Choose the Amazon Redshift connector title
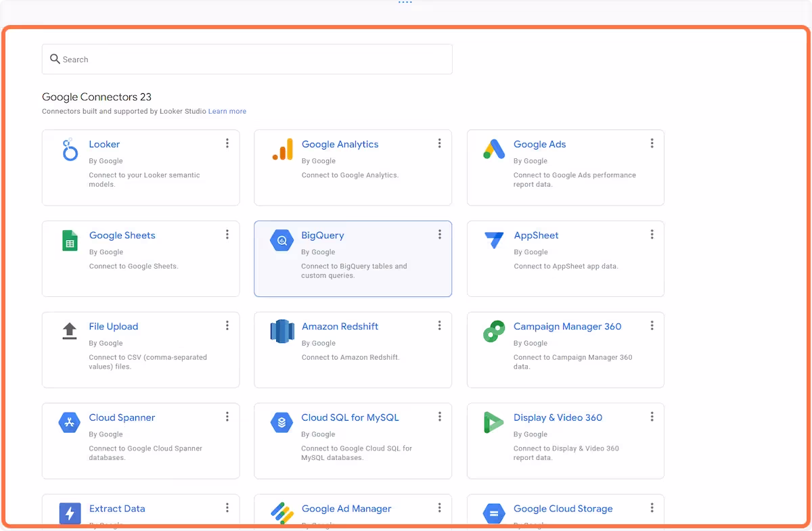The width and height of the screenshot is (812, 531). coord(340,327)
